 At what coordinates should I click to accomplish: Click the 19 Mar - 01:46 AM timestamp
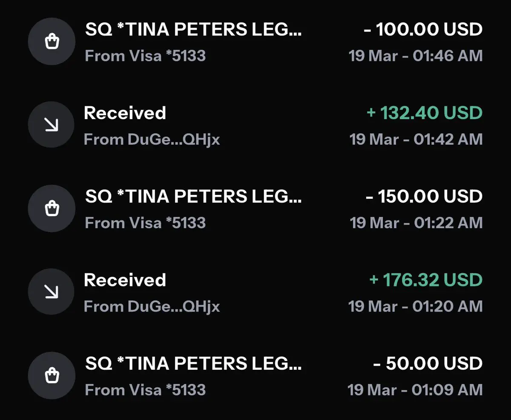click(416, 56)
